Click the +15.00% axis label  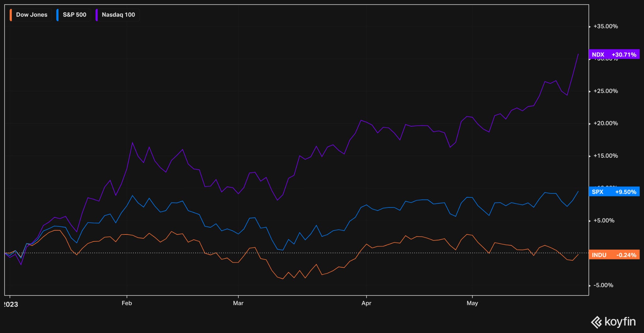[606, 156]
